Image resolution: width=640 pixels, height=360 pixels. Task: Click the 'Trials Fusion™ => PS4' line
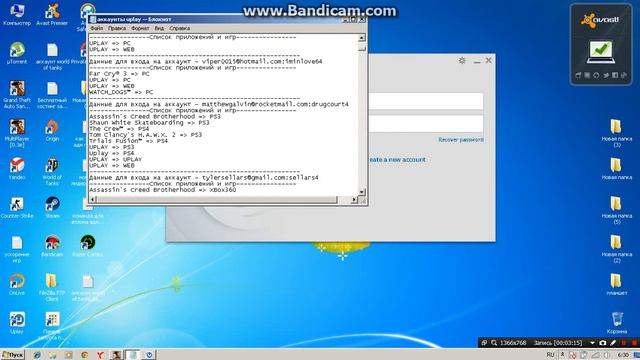point(129,141)
